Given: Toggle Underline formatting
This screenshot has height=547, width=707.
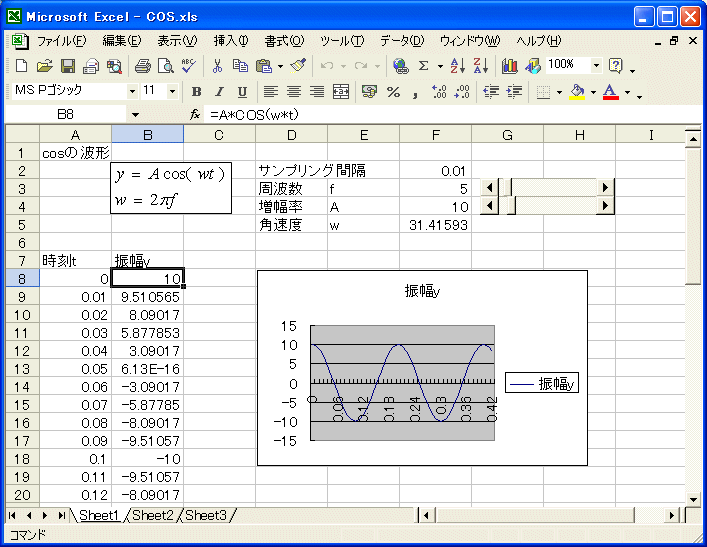Looking at the screenshot, I should (x=242, y=92).
